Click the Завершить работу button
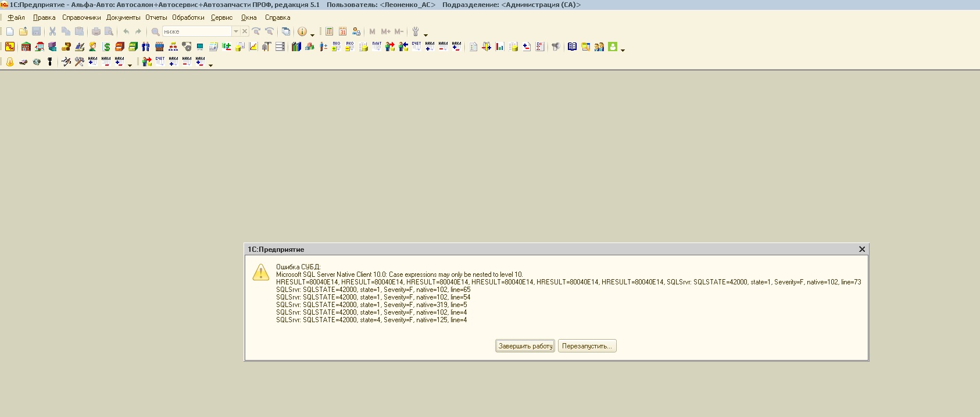The image size is (980, 417). point(525,346)
